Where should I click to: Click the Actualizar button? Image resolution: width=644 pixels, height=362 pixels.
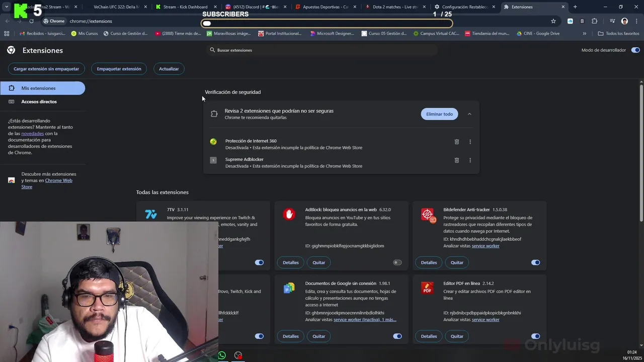coord(169,69)
